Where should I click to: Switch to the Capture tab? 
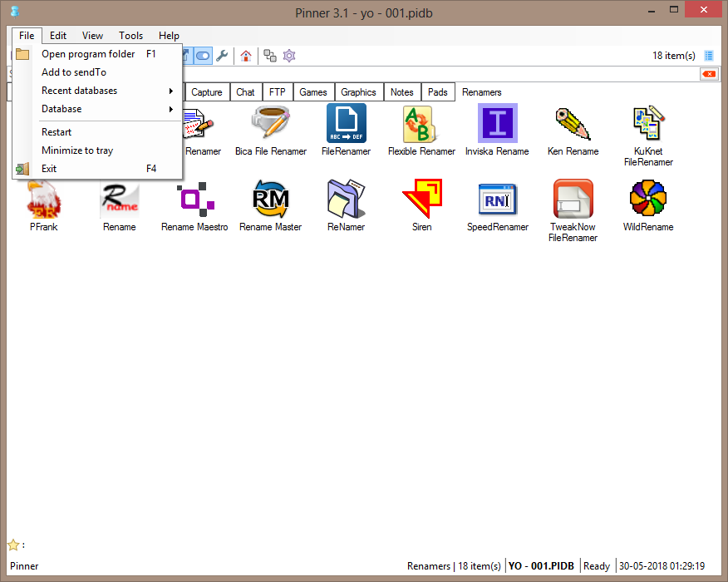(x=207, y=92)
